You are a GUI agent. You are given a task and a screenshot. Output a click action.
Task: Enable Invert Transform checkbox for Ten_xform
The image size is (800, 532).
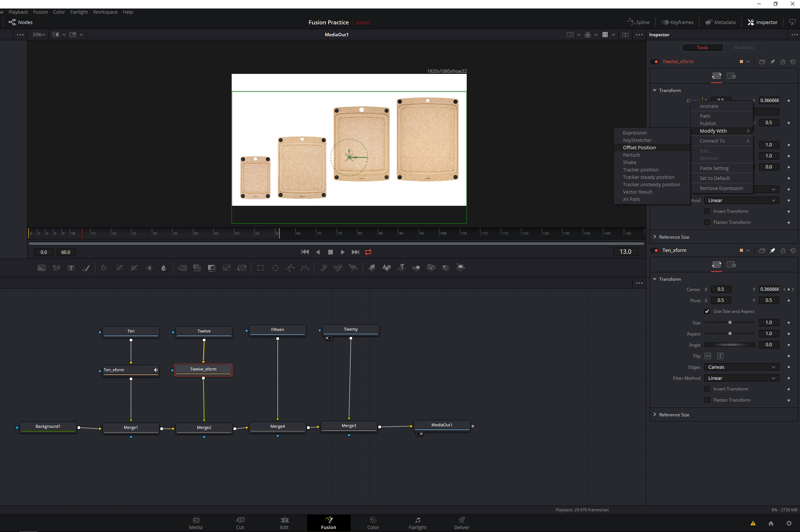pos(706,389)
